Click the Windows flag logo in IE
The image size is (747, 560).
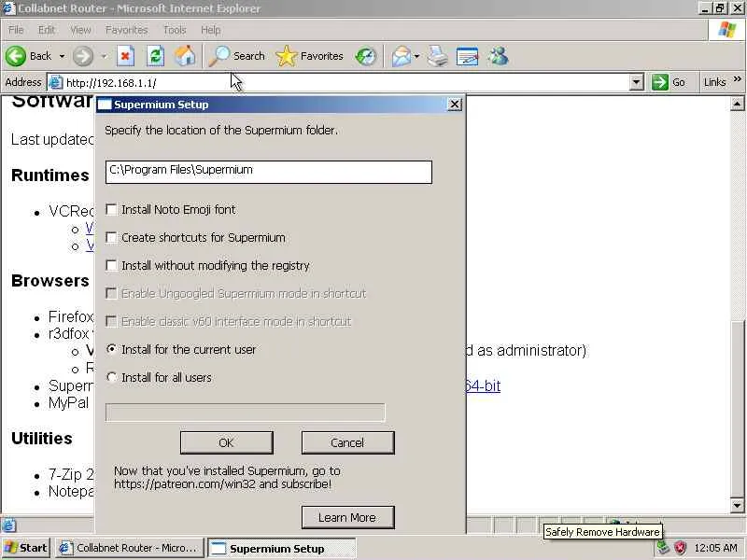tap(726, 30)
